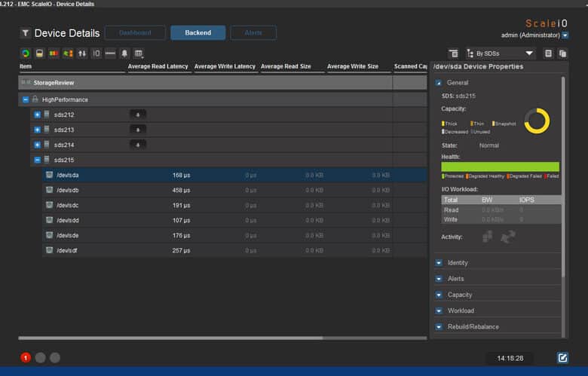Expand the Capacity section
Image resolution: width=588 pixels, height=376 pixels.
click(x=439, y=295)
